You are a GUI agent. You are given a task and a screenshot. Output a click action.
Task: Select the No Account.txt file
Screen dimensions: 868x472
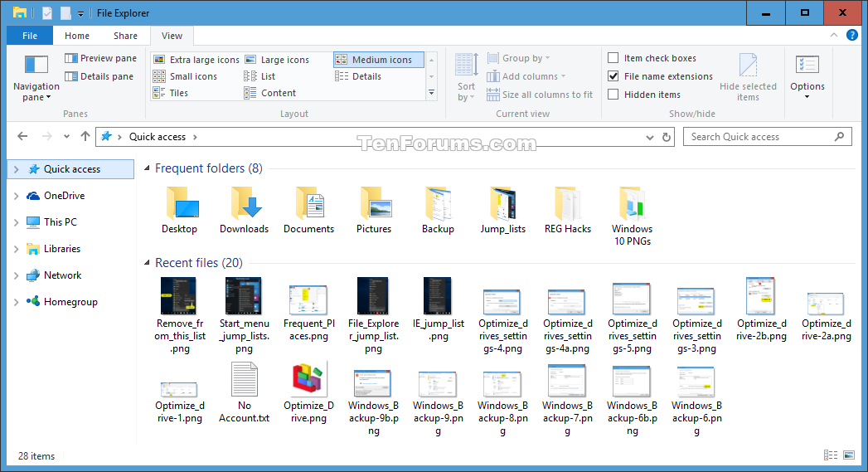[244, 392]
